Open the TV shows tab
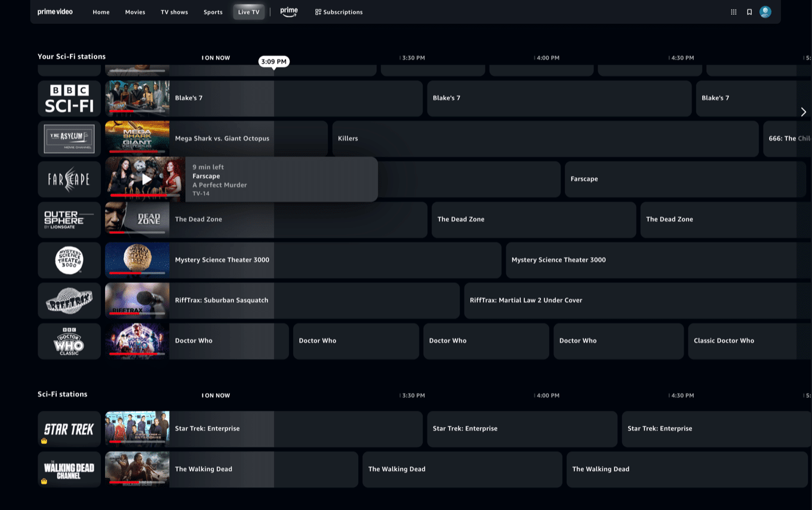Screen dimensions: 812x510 click(174, 12)
